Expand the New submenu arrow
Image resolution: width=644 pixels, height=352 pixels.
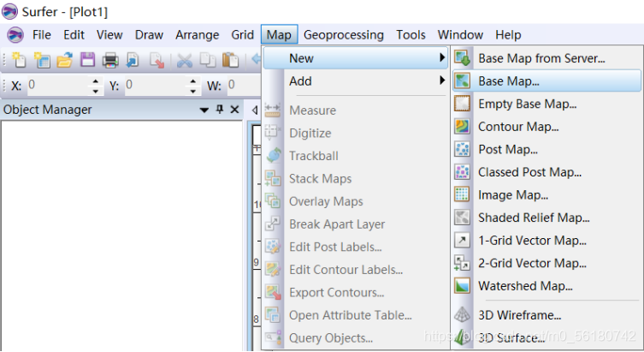(442, 57)
